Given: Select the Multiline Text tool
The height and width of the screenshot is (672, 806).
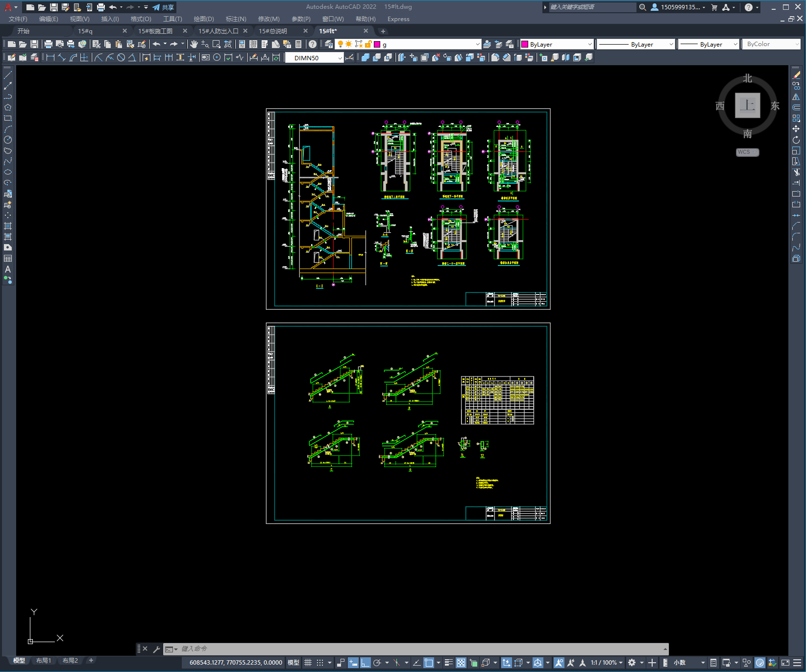Looking at the screenshot, I should [8, 269].
